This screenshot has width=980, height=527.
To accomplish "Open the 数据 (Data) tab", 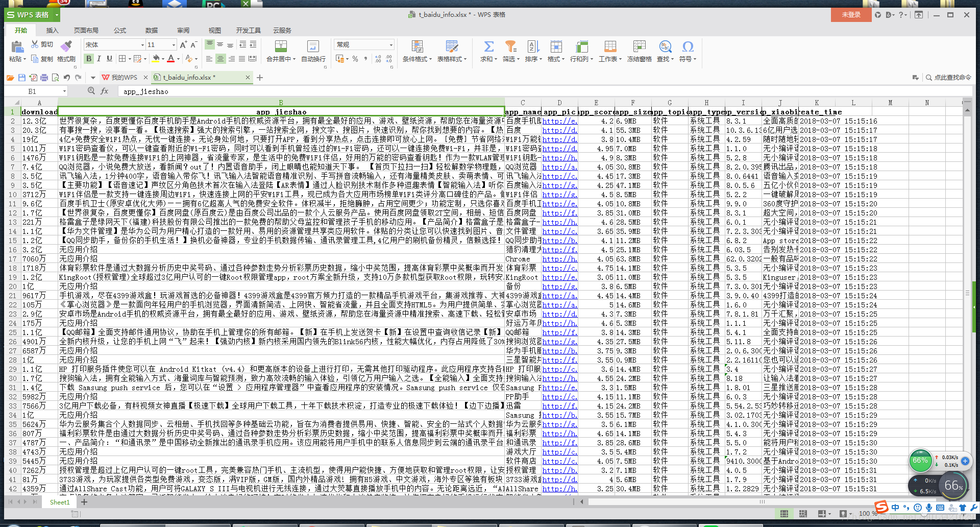I will 152,31.
